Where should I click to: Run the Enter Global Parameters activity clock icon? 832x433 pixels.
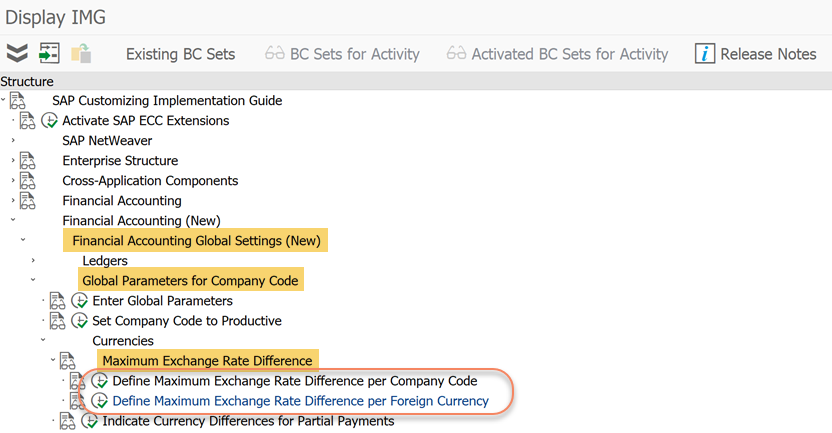coord(80,301)
